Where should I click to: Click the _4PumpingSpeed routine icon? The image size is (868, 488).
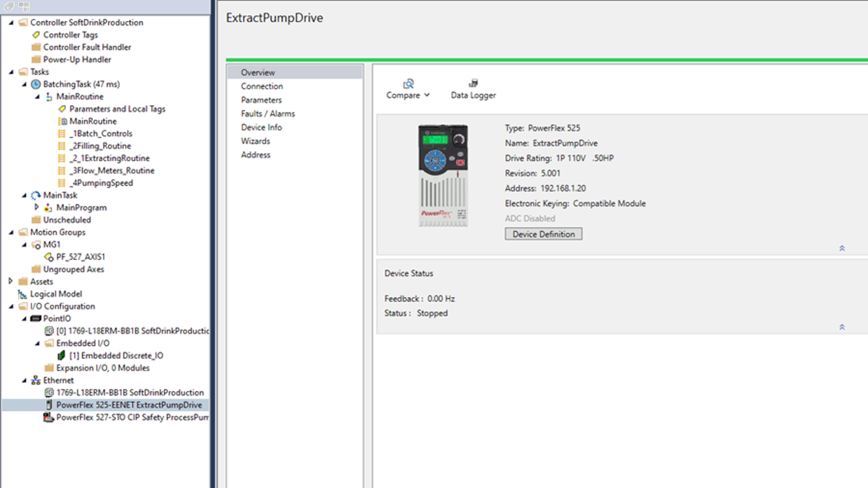click(x=62, y=183)
